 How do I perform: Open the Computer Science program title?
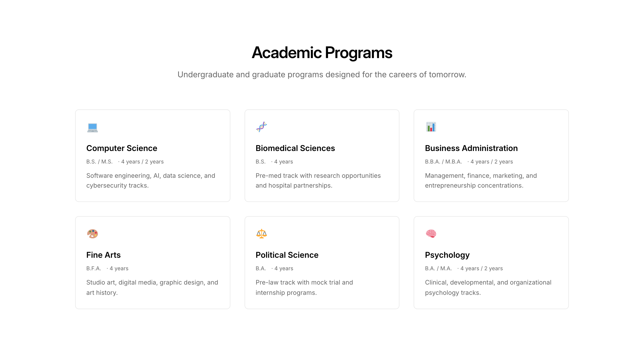(122, 148)
